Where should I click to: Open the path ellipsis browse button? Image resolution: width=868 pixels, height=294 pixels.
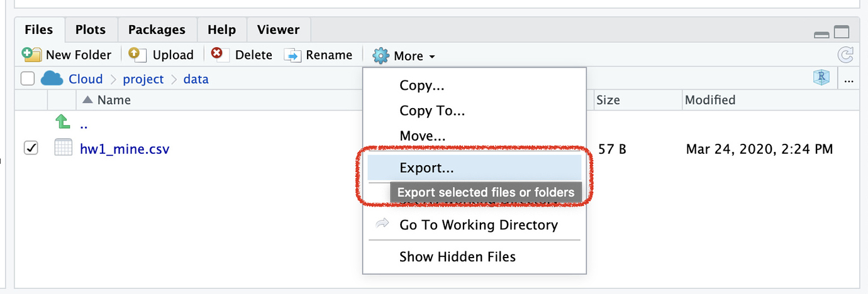[849, 80]
